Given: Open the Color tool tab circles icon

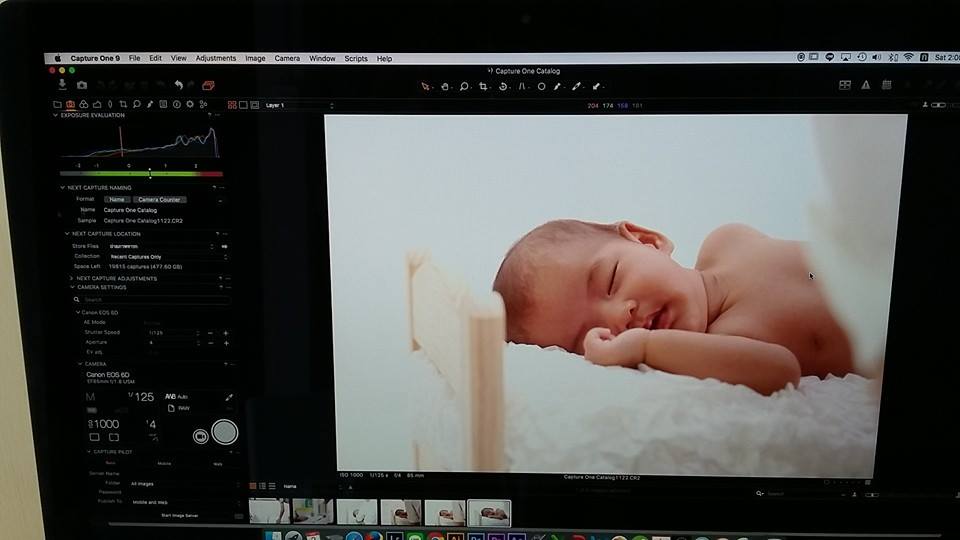Looking at the screenshot, I should 84,105.
